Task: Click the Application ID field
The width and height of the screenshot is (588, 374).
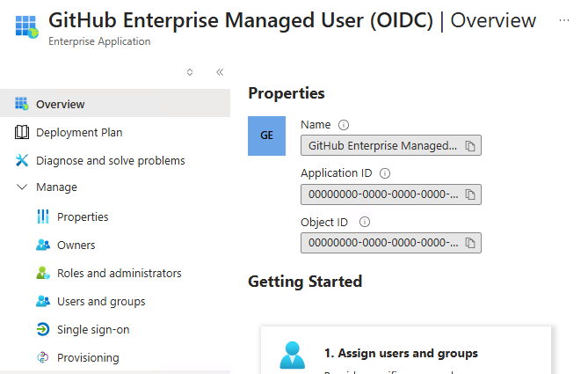Action: point(391,194)
